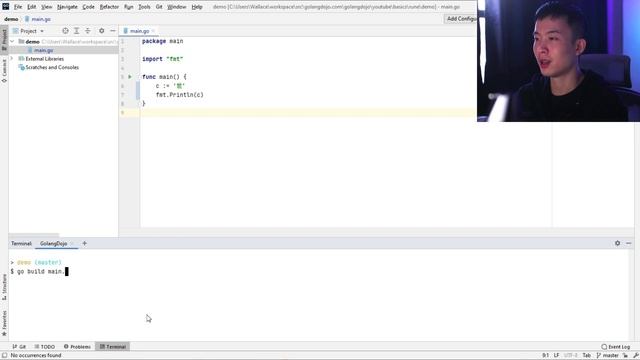Click the demo breadcrumb in navigation bar
Viewport: 640px width, 360px height.
(x=11, y=19)
